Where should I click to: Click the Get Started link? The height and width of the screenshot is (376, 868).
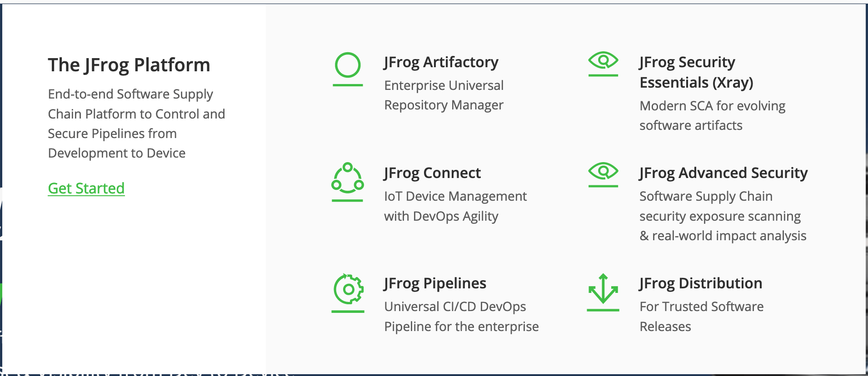pos(86,188)
